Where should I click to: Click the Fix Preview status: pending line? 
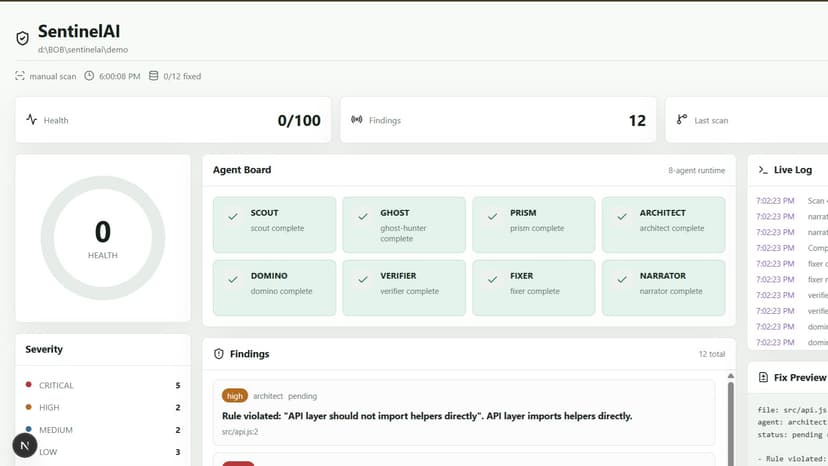coord(792,434)
